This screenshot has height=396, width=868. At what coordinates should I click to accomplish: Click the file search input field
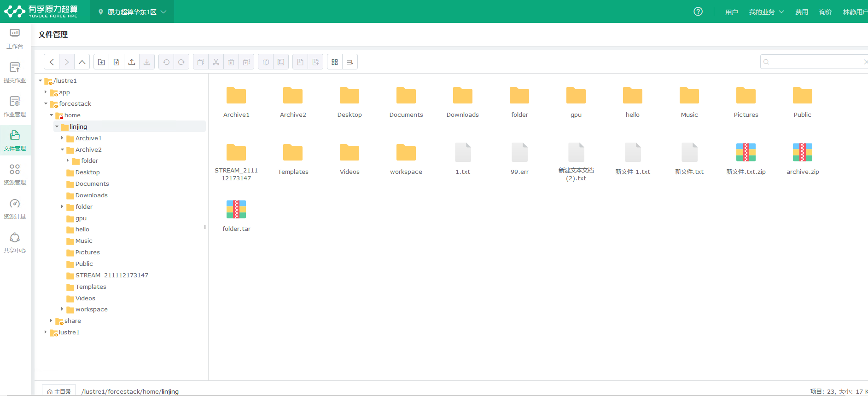tap(814, 62)
